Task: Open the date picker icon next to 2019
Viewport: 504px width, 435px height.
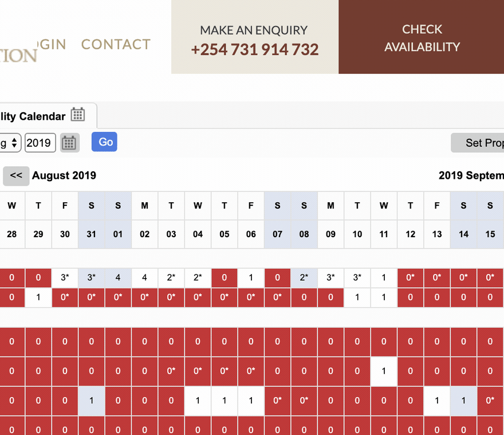Action: click(70, 143)
